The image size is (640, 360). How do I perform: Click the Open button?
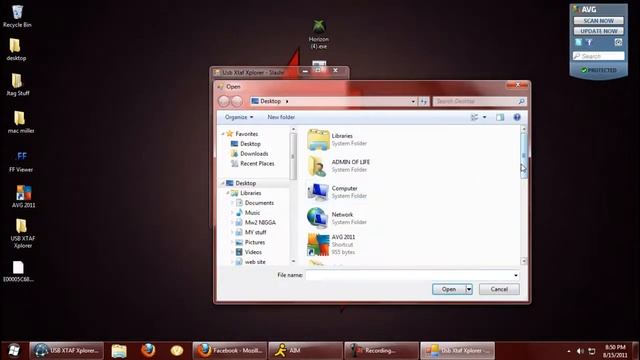point(449,289)
